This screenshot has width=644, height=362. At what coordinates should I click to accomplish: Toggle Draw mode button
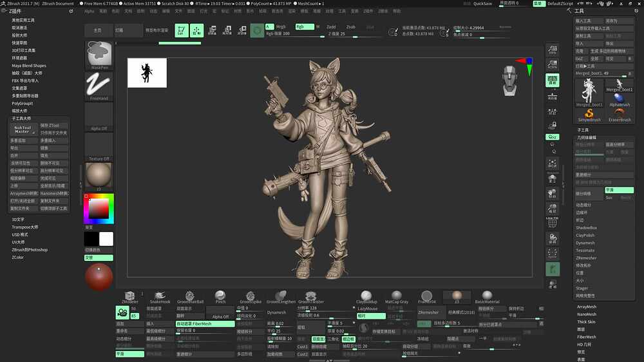coord(196,30)
